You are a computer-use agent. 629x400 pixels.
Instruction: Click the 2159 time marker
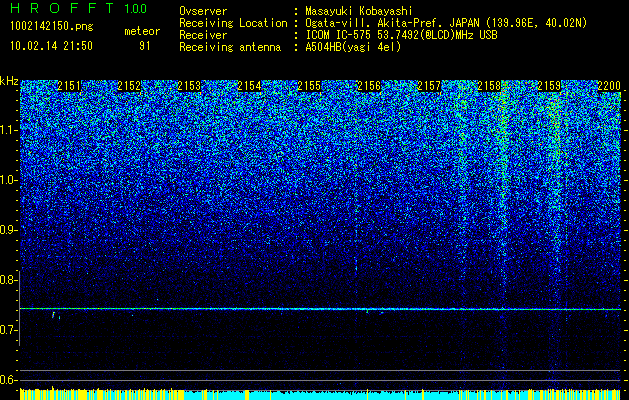pyautogui.click(x=549, y=86)
